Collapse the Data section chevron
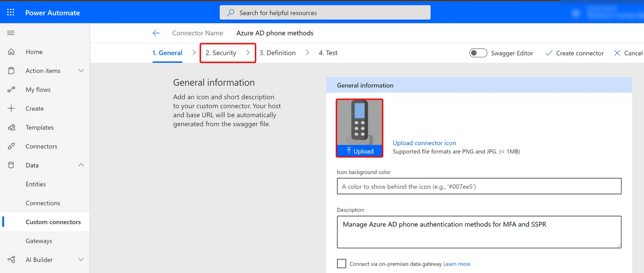 (x=81, y=165)
